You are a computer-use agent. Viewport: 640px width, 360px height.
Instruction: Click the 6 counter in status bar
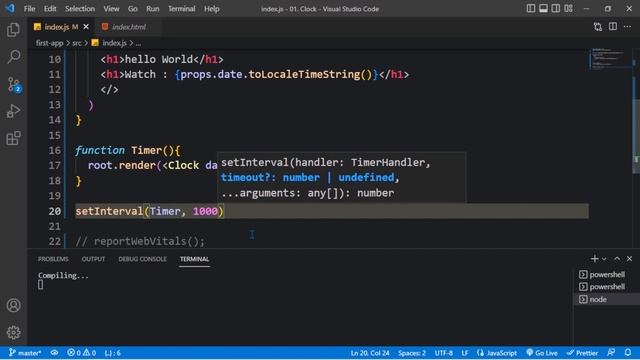point(113,353)
